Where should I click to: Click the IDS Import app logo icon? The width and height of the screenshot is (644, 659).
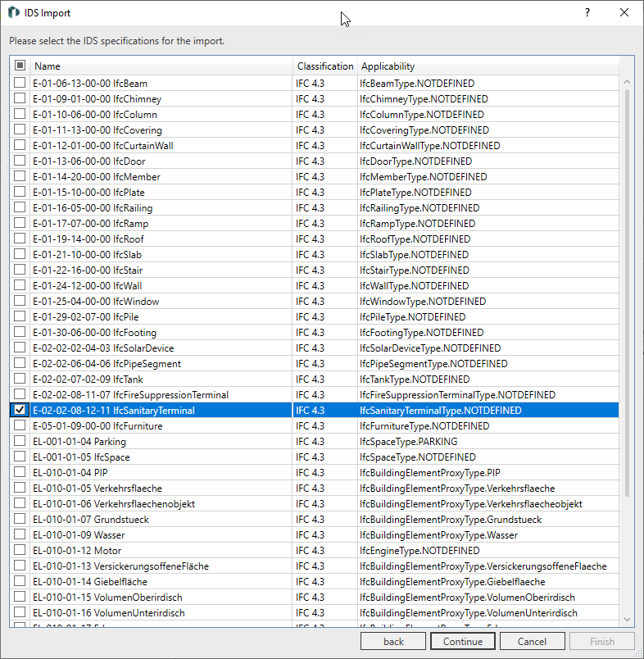tap(14, 13)
